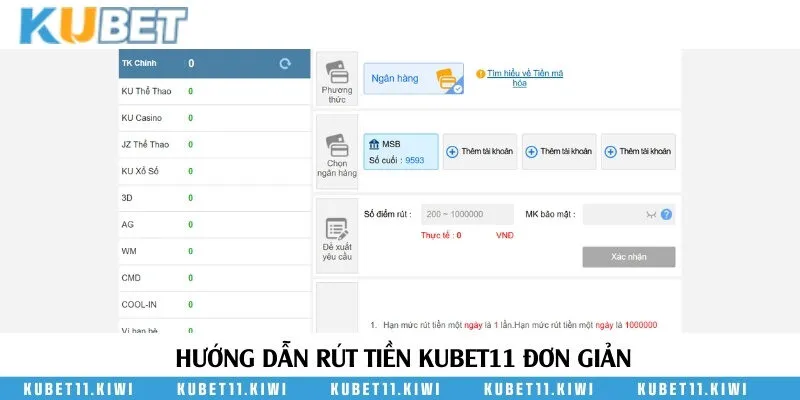800x400 pixels.
Task: Click the refresh balance icon beside TK Chính
Action: coord(285,64)
